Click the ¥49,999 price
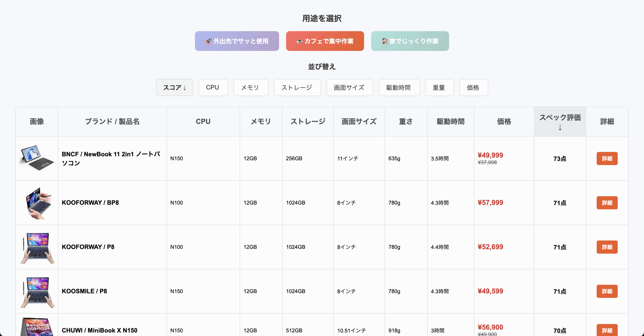 pos(490,155)
